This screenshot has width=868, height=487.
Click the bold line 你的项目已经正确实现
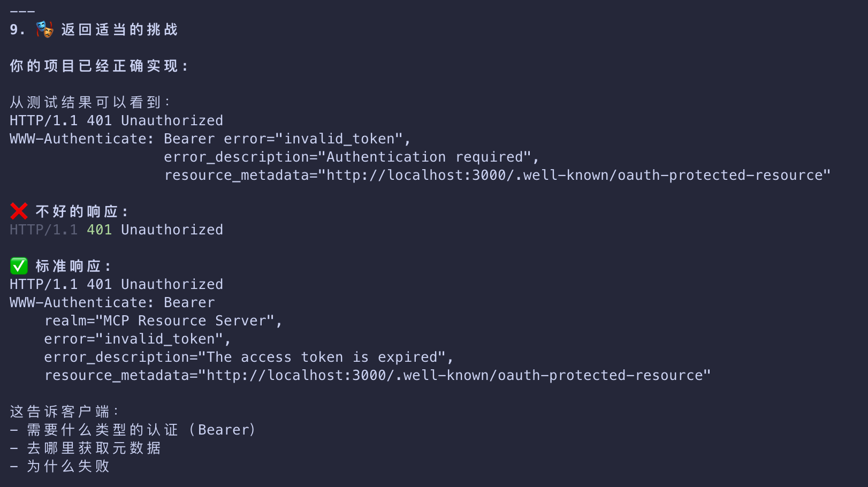[x=98, y=66]
